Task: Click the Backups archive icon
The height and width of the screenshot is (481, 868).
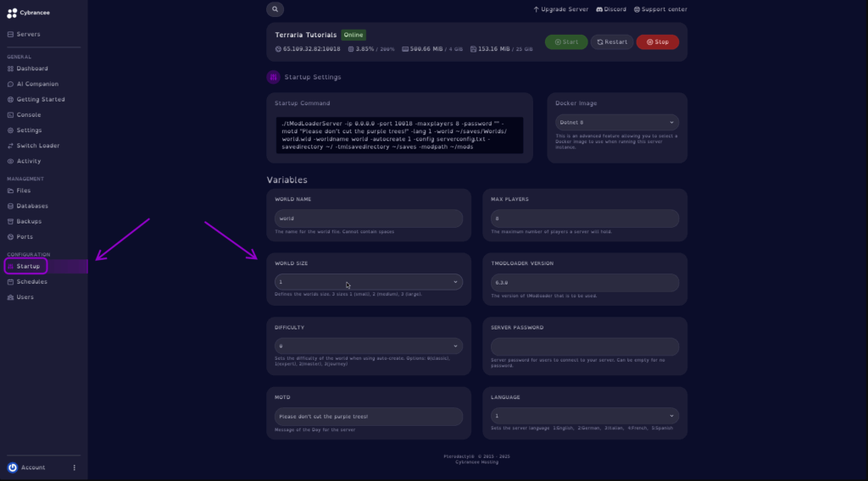Action: click(x=10, y=222)
